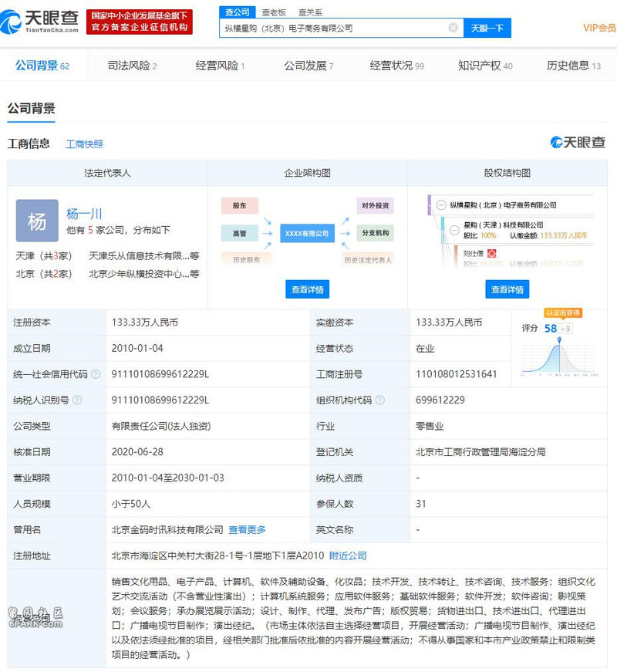This screenshot has height=672, width=617.
Task: Open the 公司发展 section tab
Action: (x=308, y=66)
